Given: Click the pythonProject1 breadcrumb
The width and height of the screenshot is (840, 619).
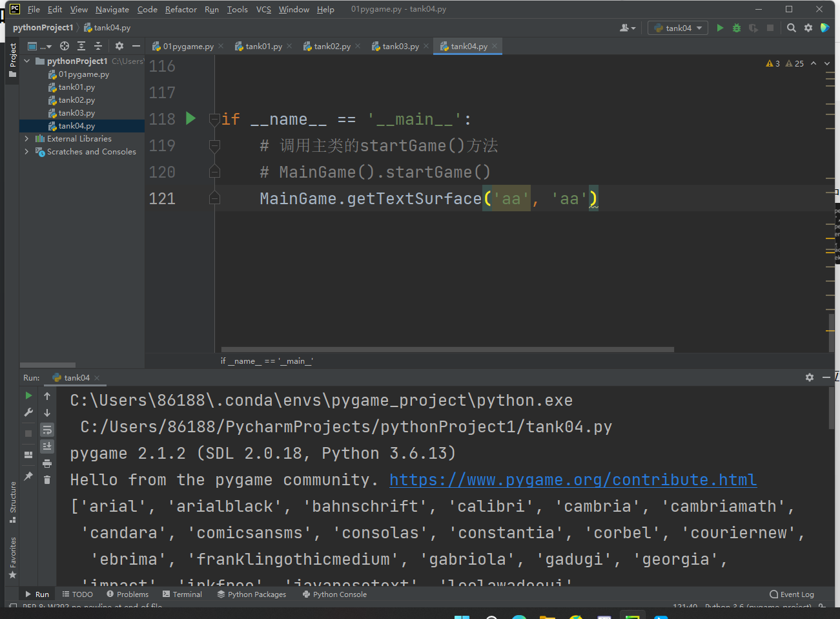Looking at the screenshot, I should (43, 28).
